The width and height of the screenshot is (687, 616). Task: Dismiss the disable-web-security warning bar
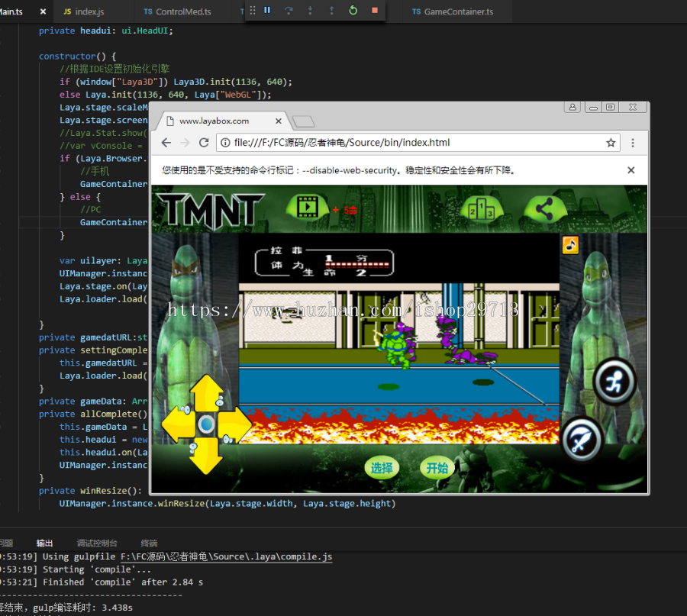coord(631,170)
